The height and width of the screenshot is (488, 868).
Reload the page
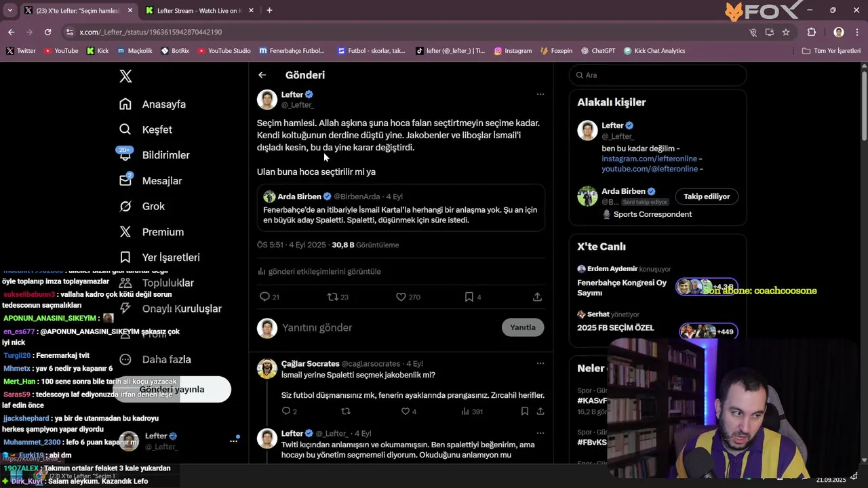click(47, 32)
